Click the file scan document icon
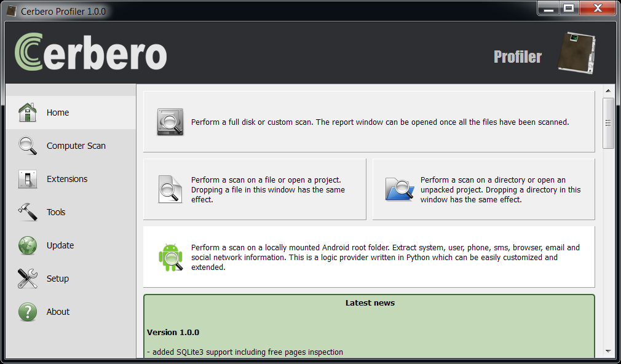This screenshot has height=364, width=621. point(170,189)
